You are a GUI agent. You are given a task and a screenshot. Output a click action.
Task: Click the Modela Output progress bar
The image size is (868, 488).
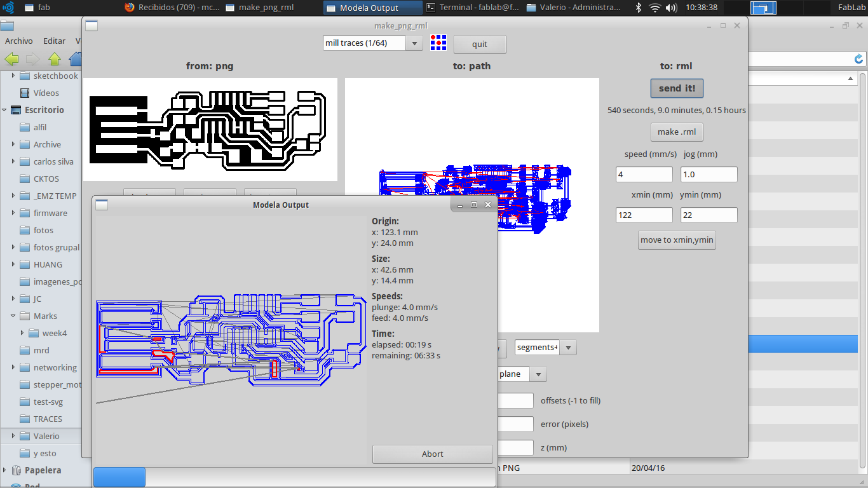[x=294, y=477]
